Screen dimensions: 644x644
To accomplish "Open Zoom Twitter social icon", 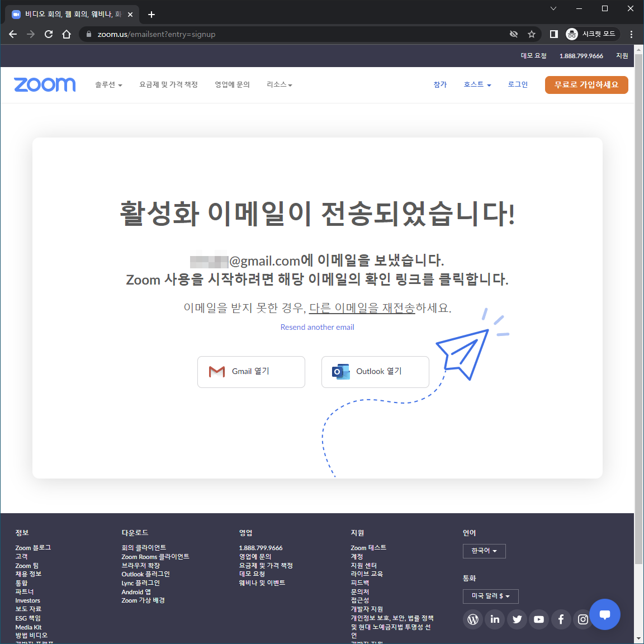I will click(x=517, y=619).
